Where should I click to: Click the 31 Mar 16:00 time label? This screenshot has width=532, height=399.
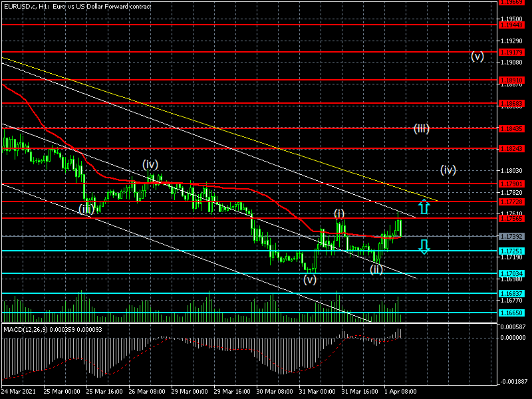pyautogui.click(x=360, y=391)
